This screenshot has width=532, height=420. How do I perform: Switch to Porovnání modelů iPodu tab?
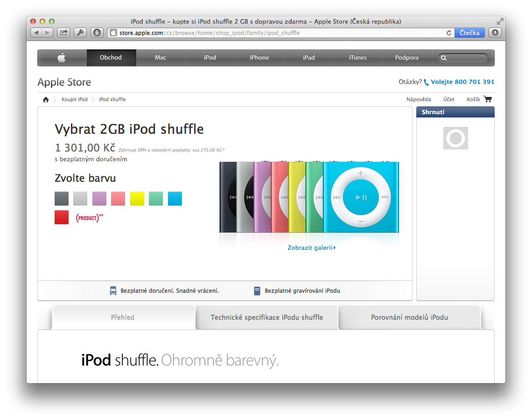(x=409, y=317)
